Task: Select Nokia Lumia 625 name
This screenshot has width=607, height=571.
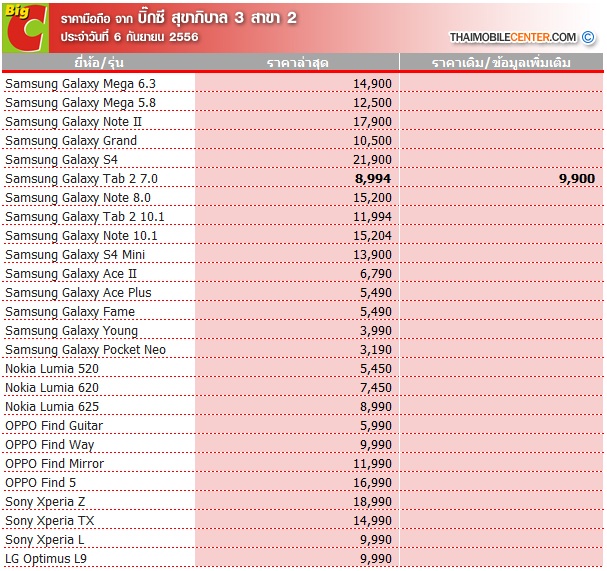Action: 52,406
